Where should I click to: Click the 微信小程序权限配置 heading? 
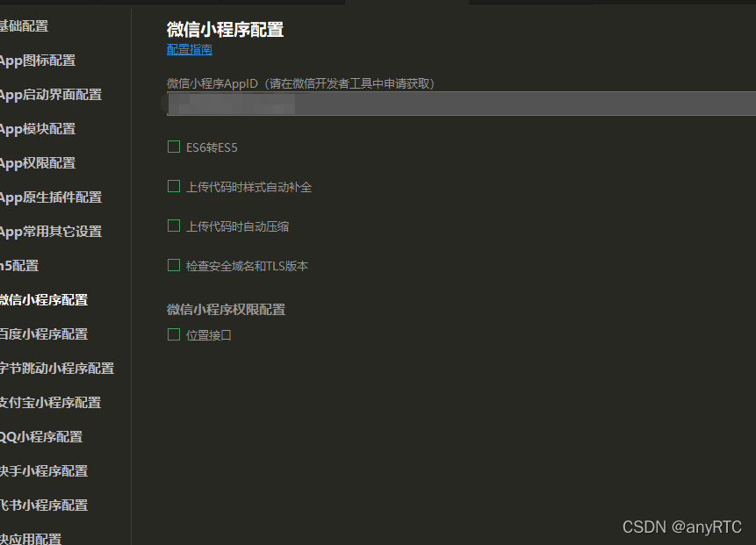click(x=227, y=310)
